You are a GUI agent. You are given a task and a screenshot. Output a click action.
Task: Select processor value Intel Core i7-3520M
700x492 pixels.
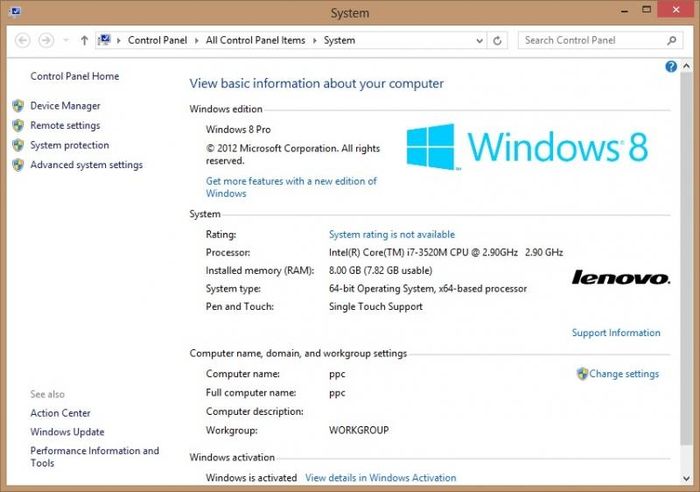446,252
